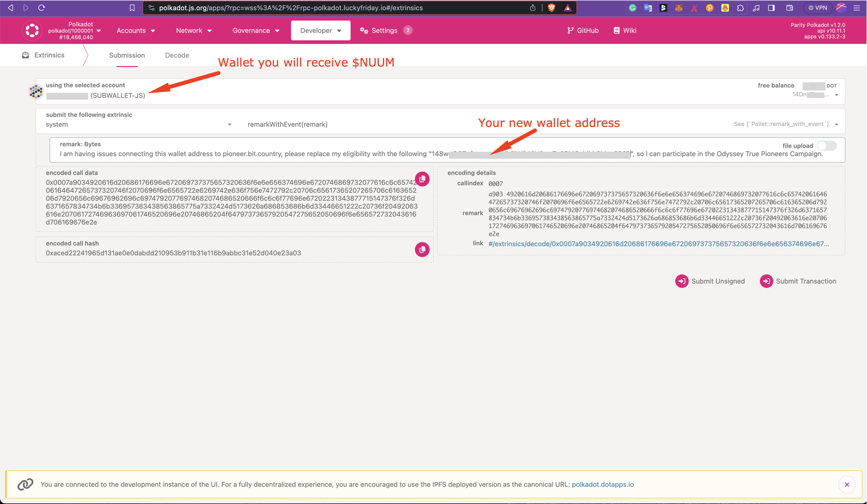Click the Parity Polkadot version info text
Viewport: 867px width, 504px height.
coord(818,30)
